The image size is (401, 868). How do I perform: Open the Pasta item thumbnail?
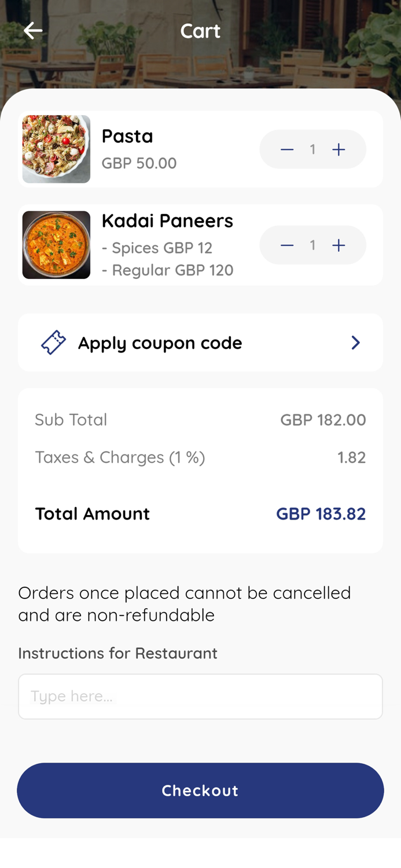pyautogui.click(x=56, y=149)
